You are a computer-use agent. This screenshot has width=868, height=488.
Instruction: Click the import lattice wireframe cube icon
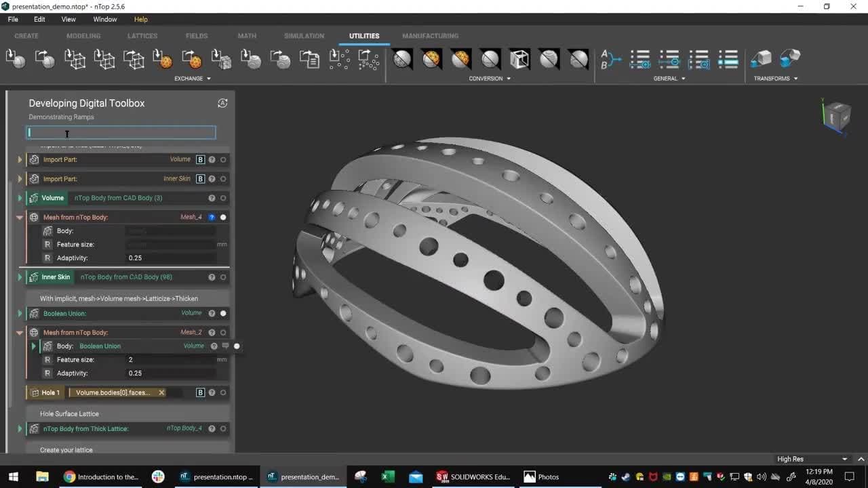[75, 59]
